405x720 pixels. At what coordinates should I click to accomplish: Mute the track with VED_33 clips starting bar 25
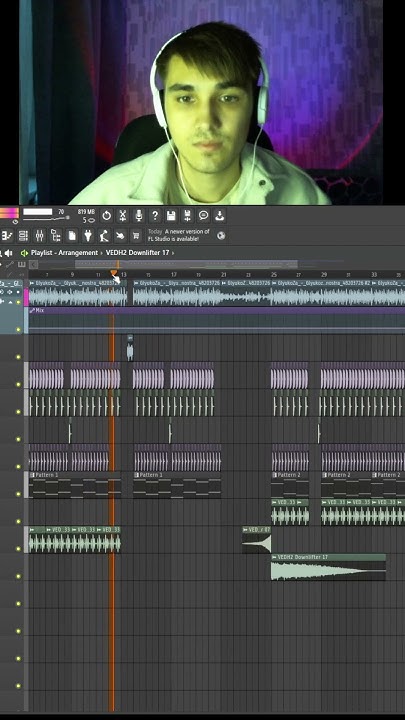tap(18, 521)
